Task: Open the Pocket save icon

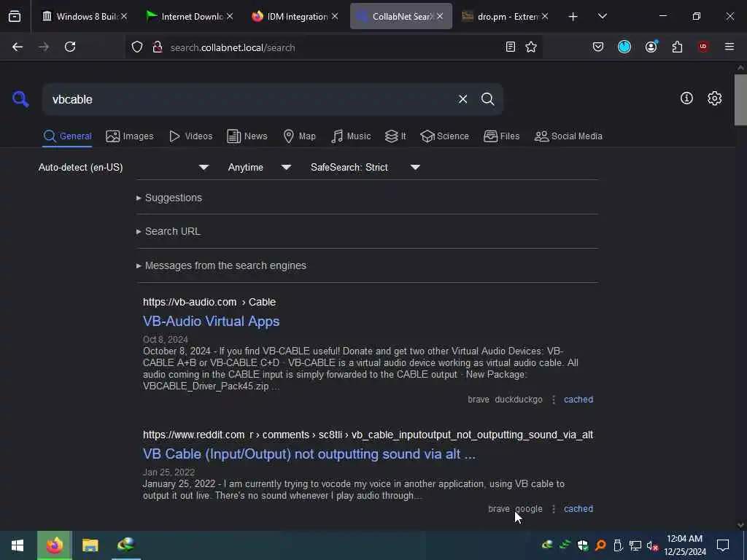Action: point(598,47)
